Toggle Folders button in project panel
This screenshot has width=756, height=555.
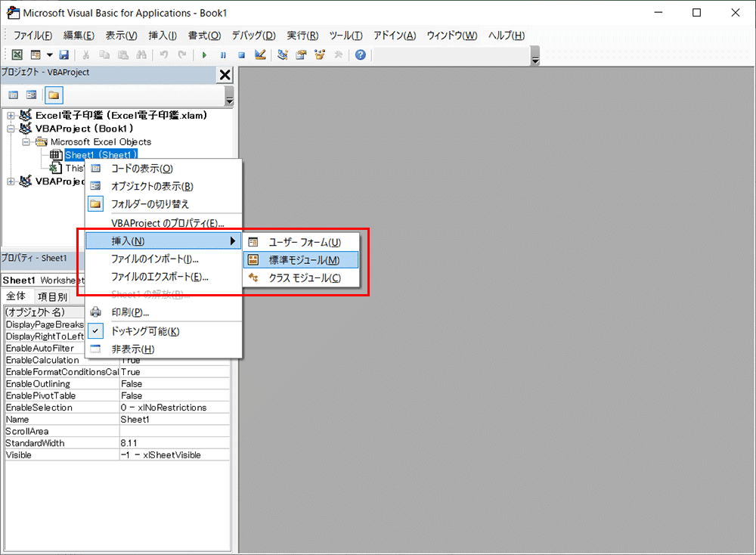(x=54, y=95)
